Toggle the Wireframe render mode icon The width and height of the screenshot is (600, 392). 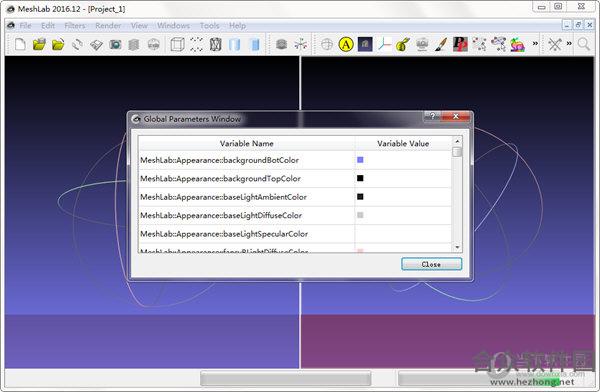215,44
